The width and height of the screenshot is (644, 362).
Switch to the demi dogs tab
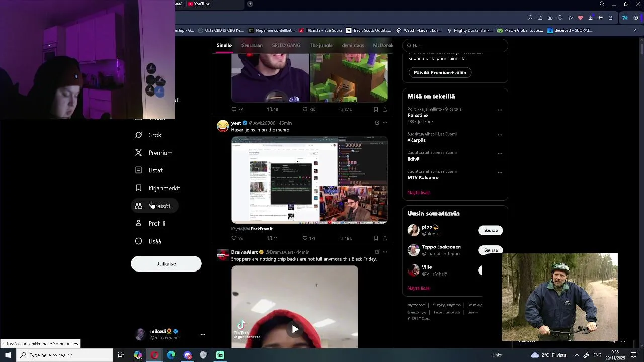(353, 45)
